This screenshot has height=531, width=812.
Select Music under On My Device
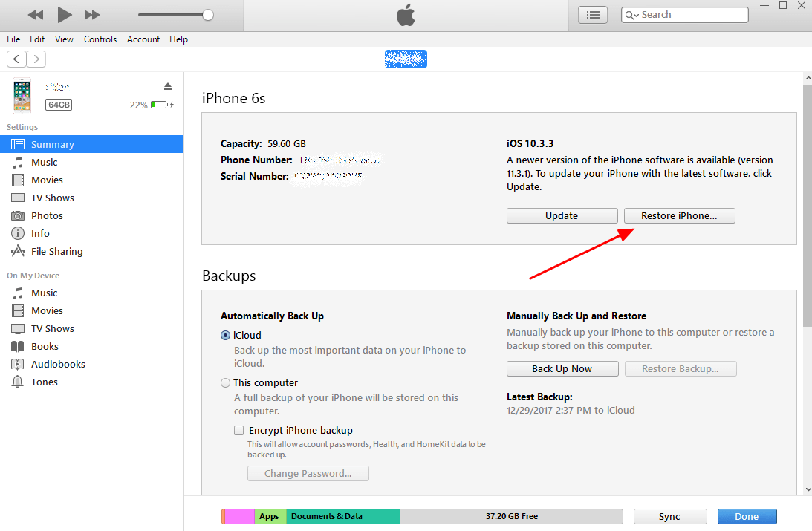click(x=91, y=293)
